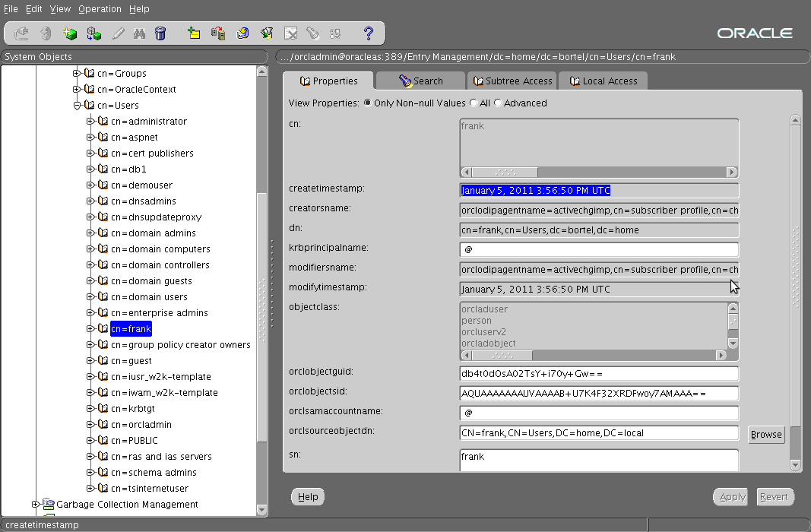Click the Browse button next to orclsourceobjectdn
This screenshot has height=532, width=811.
[x=766, y=434]
